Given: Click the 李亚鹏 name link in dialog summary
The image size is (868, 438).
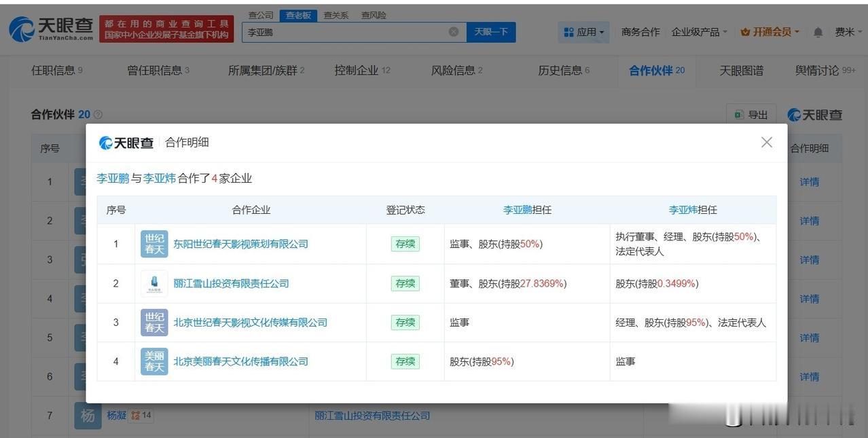Looking at the screenshot, I should [112, 178].
